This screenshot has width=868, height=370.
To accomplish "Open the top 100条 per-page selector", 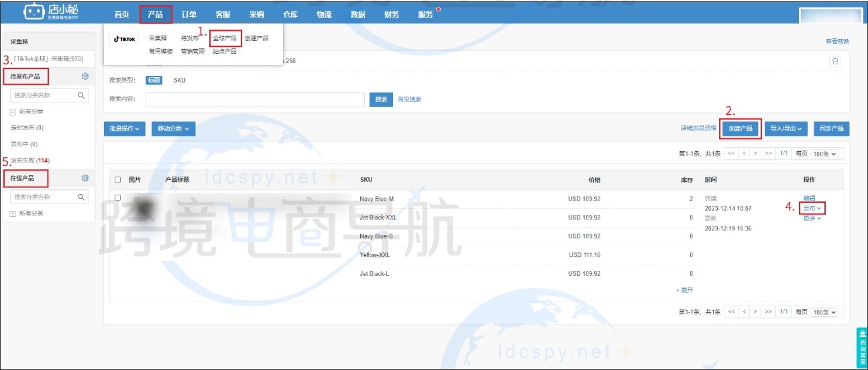I will click(x=825, y=154).
